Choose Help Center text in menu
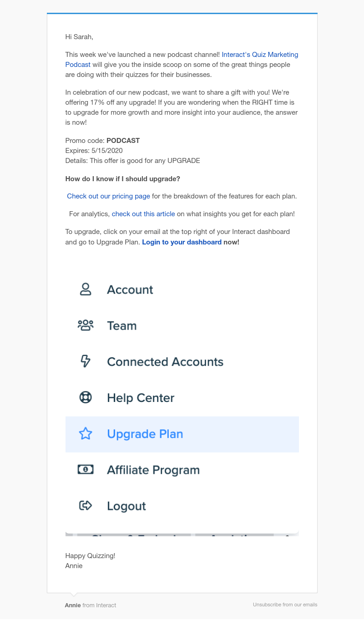Image resolution: width=364 pixels, height=620 pixels. pos(141,397)
